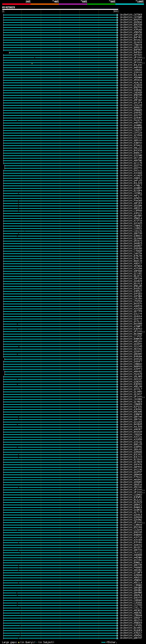The width and height of the screenshot is (146, 644).
Task: Select the UniRef100_Q3R527 label
Action: [x=131, y=291]
